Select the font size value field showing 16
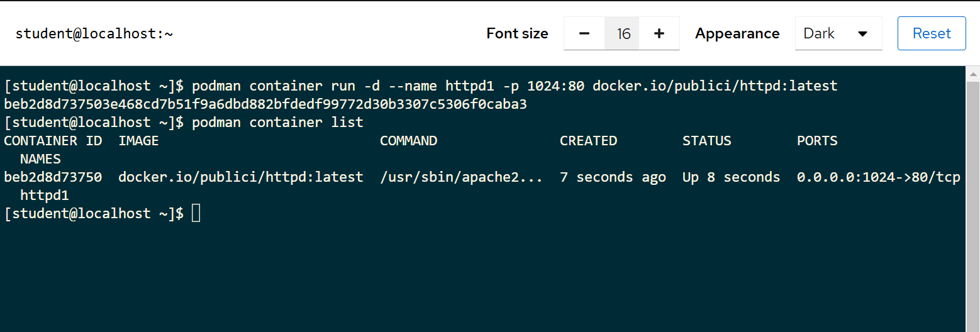 click(623, 33)
